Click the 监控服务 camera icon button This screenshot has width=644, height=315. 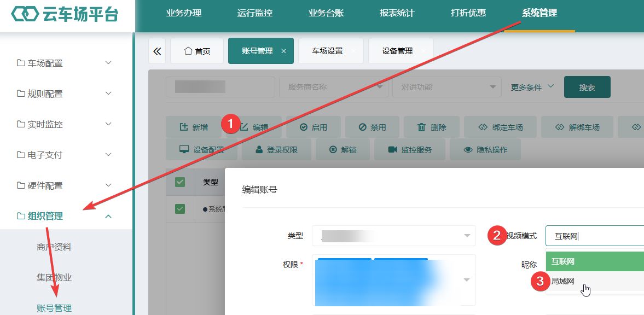coord(409,149)
